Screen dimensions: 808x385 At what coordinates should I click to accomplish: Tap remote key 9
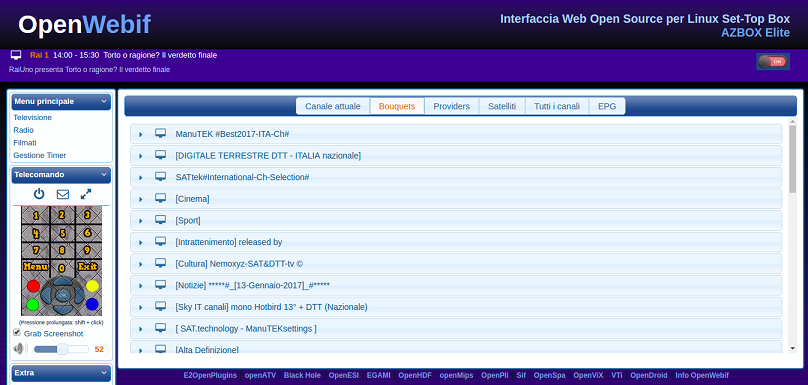click(88, 250)
